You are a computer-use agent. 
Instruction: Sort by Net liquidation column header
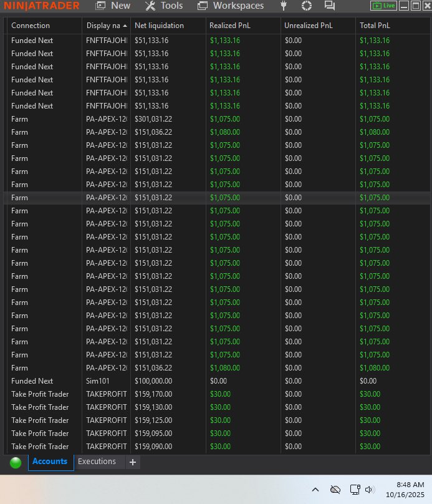click(x=168, y=26)
